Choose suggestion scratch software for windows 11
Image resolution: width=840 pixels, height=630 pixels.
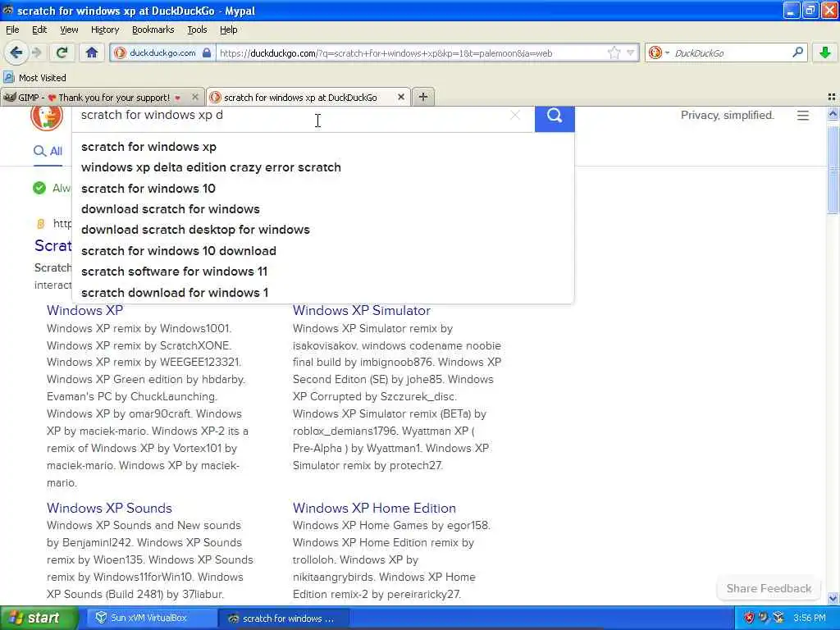pyautogui.click(x=322, y=272)
